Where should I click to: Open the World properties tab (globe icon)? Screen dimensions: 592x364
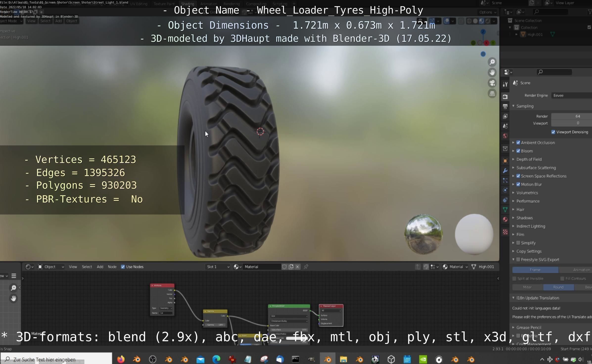[505, 136]
